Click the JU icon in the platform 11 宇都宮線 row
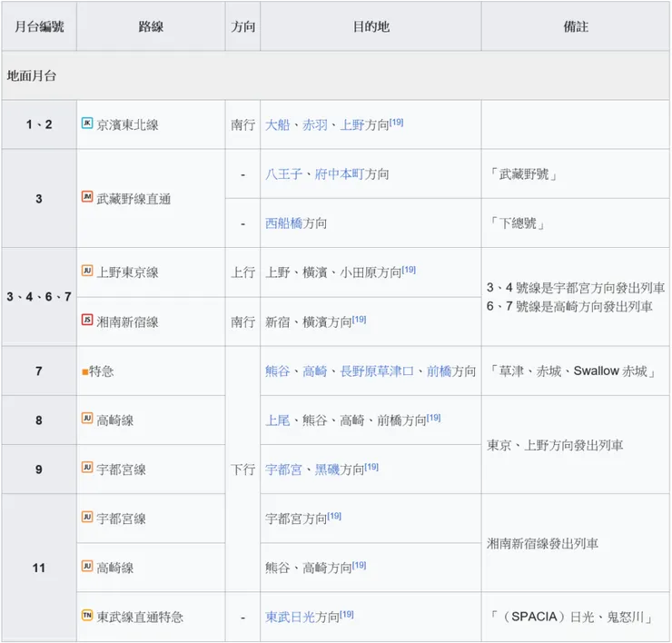Screen dimensions: 672x643 (x=87, y=517)
